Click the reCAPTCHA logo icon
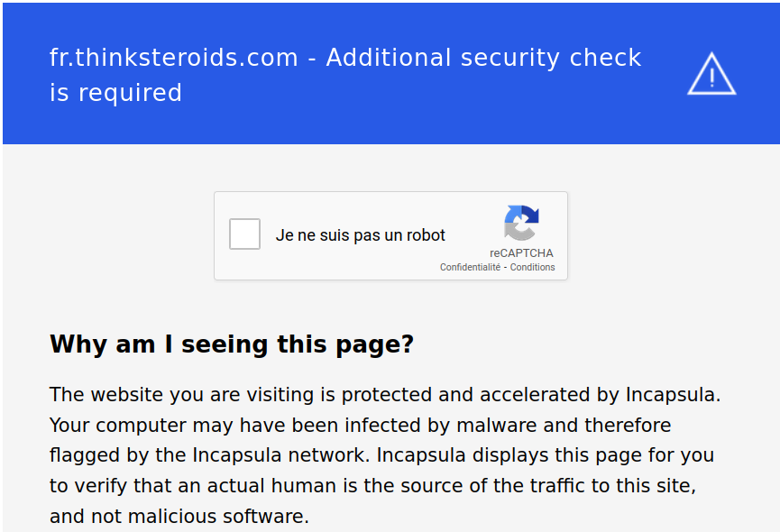The width and height of the screenshot is (780, 532). point(521,224)
